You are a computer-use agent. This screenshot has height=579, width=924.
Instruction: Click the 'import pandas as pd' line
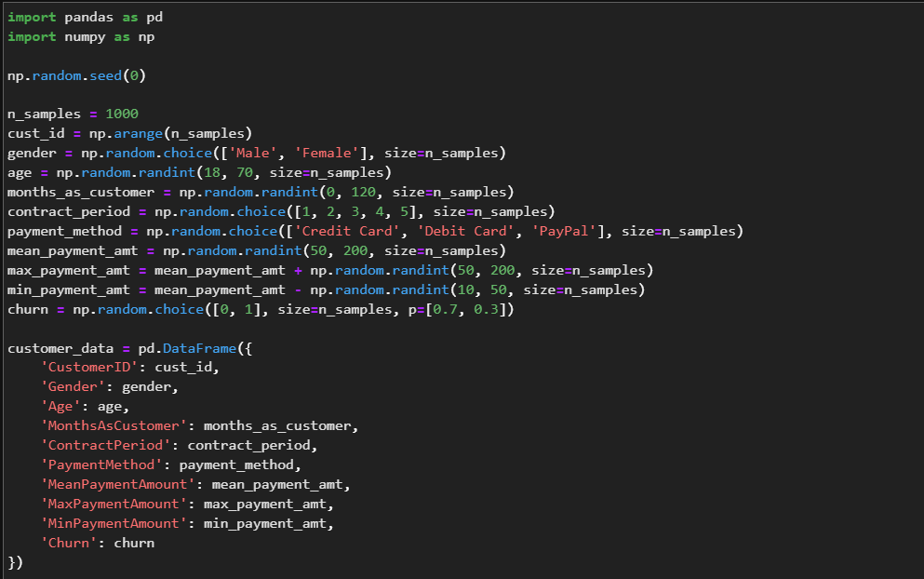[85, 18]
